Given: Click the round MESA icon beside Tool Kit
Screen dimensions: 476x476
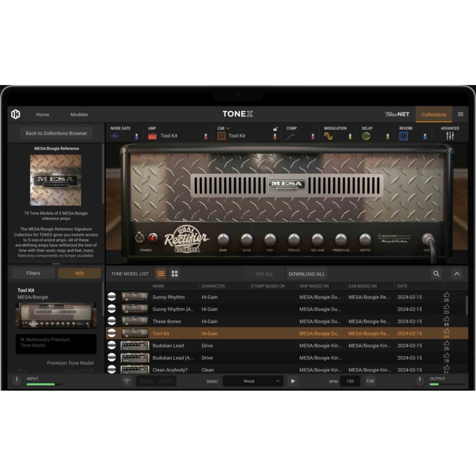Looking at the screenshot, I should tap(112, 333).
